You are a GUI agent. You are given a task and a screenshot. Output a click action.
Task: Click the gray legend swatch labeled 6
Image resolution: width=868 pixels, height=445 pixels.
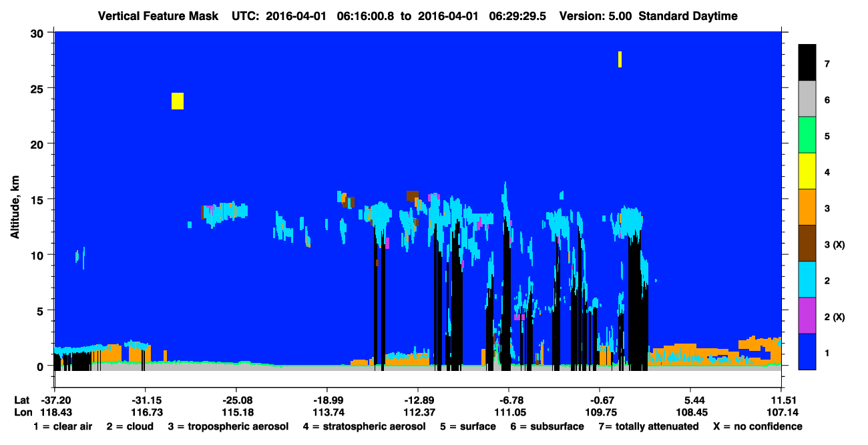click(x=807, y=99)
